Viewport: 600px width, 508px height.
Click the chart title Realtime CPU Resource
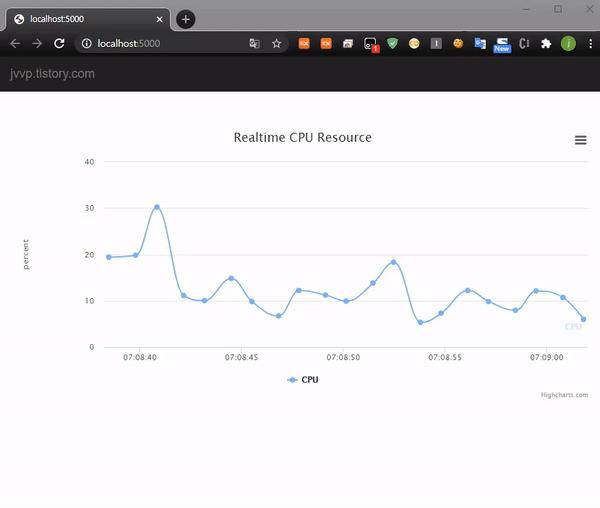[303, 137]
